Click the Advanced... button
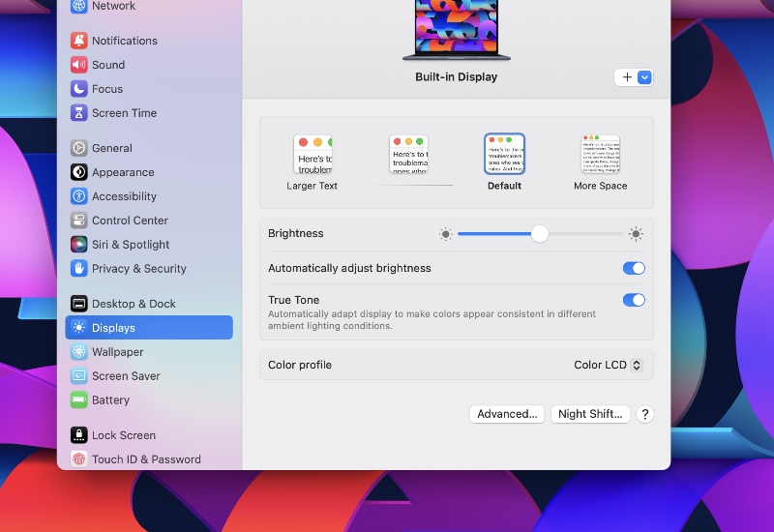 coord(507,414)
